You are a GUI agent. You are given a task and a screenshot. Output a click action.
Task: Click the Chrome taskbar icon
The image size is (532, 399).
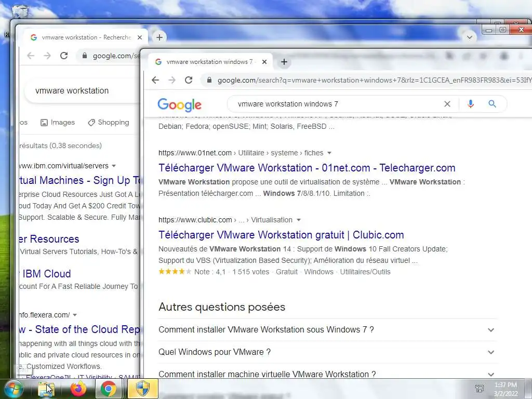tap(108, 389)
